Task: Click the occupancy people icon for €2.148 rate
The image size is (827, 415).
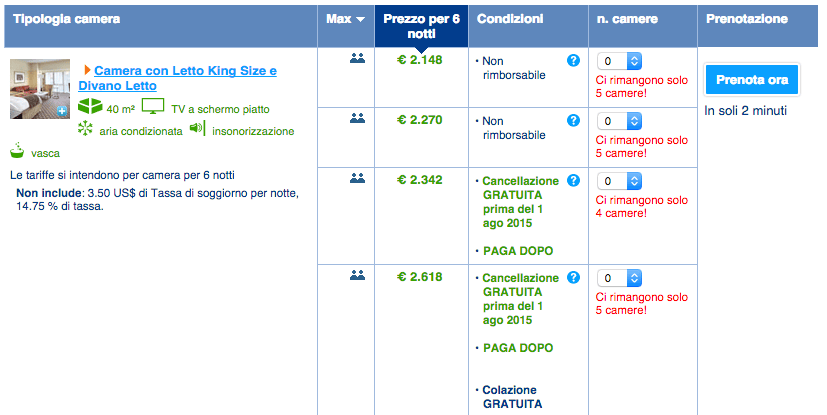Action: (x=357, y=59)
